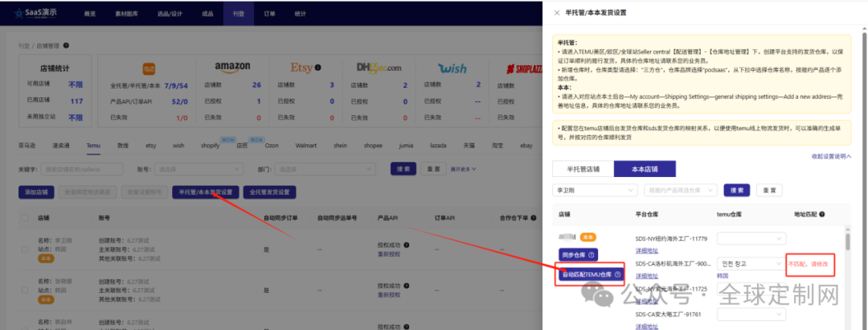Click the wish logo in store statistics
Screen dimensions: 868x330
point(452,68)
